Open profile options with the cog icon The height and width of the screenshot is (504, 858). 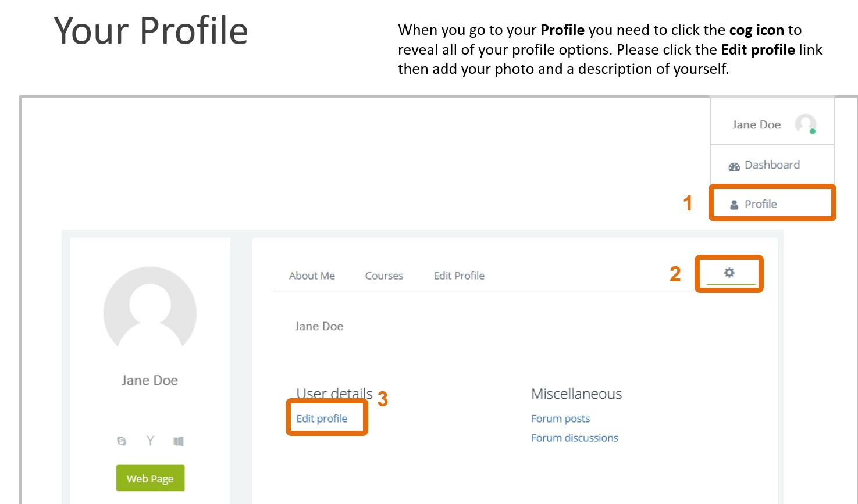[729, 273]
